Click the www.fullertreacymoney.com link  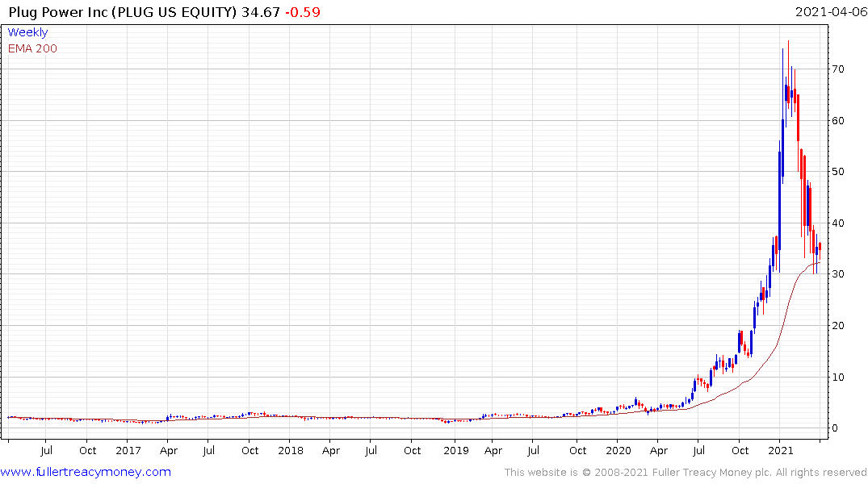[x=86, y=472]
